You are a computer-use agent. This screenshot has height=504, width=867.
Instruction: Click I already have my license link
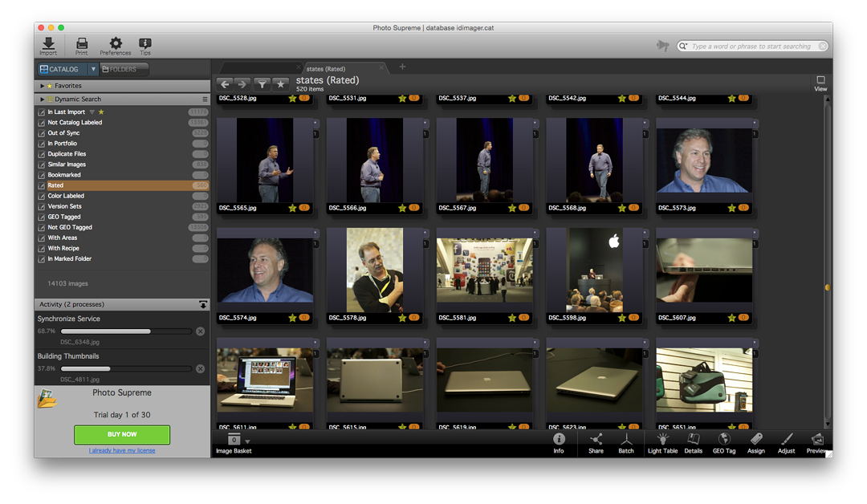tap(122, 450)
